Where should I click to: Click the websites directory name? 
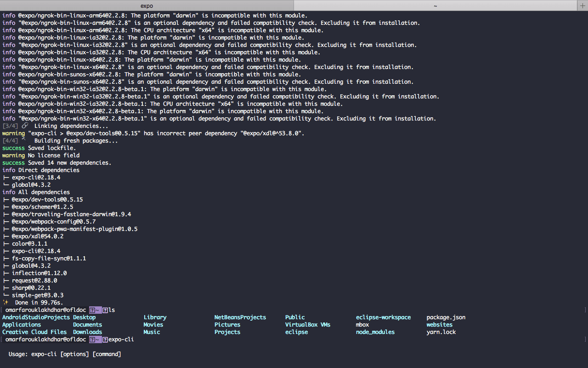click(x=440, y=325)
